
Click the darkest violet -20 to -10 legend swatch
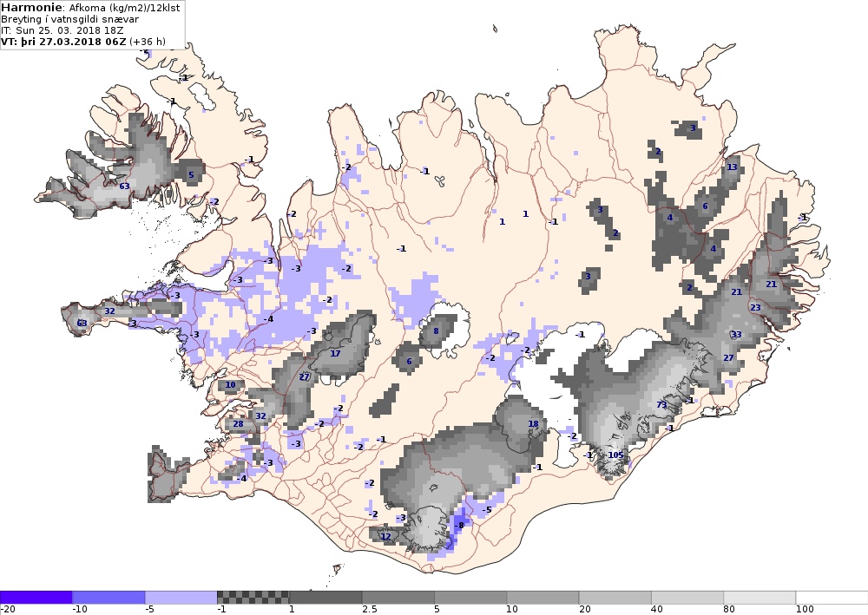(36, 598)
